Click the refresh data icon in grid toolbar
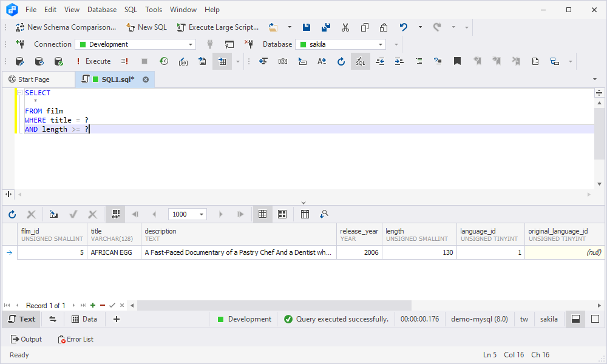This screenshot has height=364, width=607. click(12, 214)
